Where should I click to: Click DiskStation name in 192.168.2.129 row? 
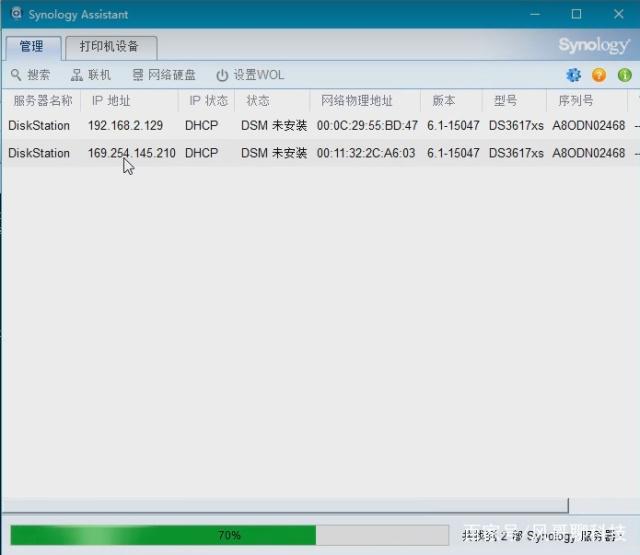39,126
